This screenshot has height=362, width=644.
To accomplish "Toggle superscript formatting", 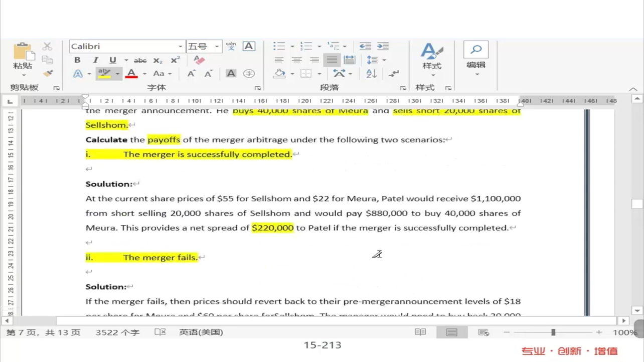I will click(175, 60).
